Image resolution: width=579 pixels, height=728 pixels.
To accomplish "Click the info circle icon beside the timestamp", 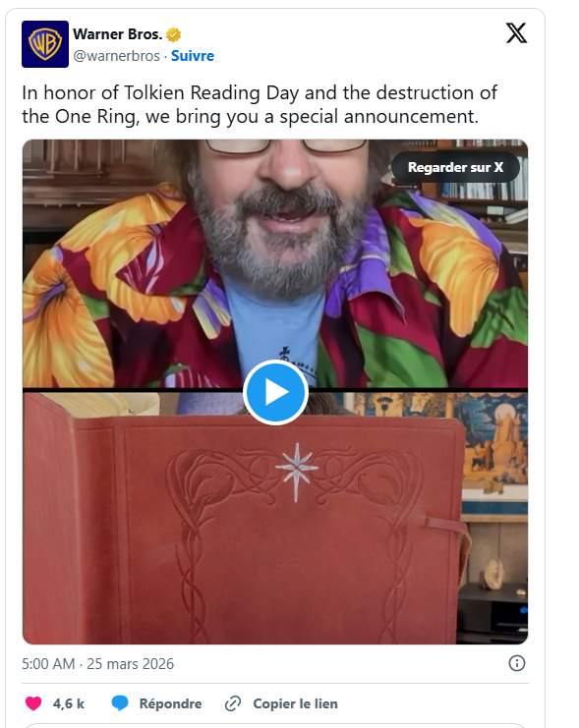I will (x=517, y=663).
